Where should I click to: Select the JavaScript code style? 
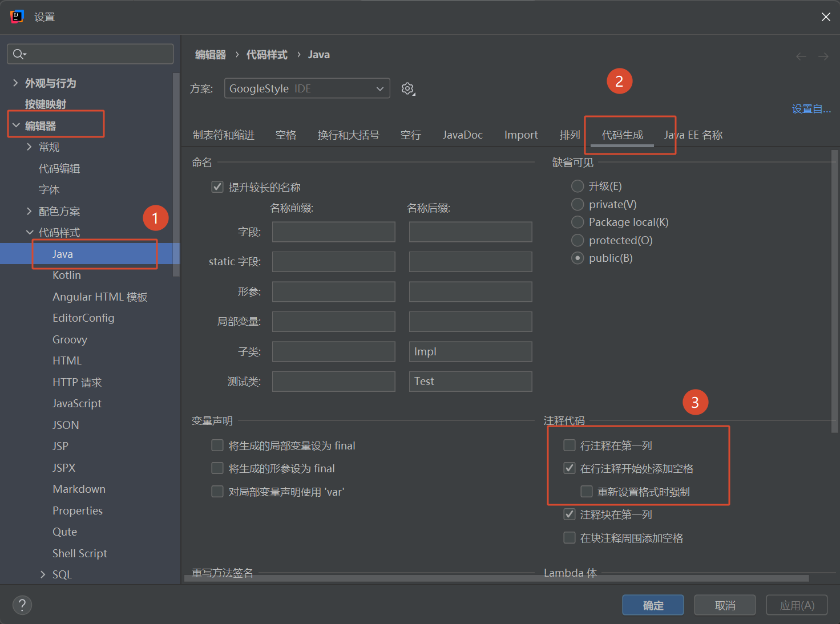tap(77, 403)
